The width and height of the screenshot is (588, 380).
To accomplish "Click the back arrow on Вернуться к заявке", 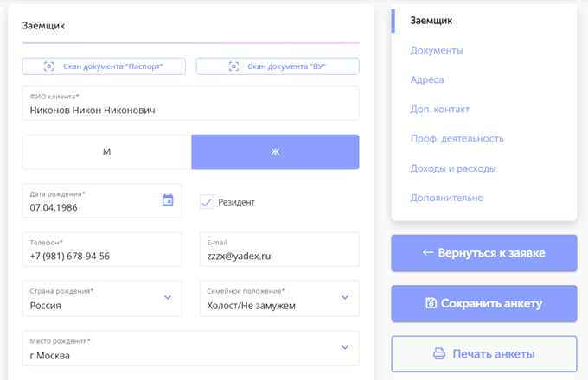I will [x=427, y=253].
